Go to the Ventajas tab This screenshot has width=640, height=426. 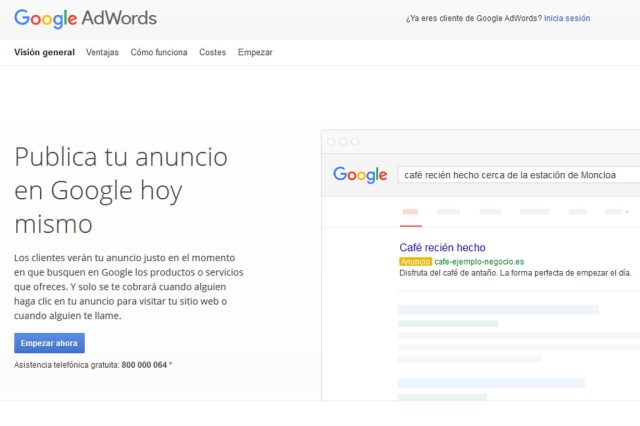click(x=102, y=52)
